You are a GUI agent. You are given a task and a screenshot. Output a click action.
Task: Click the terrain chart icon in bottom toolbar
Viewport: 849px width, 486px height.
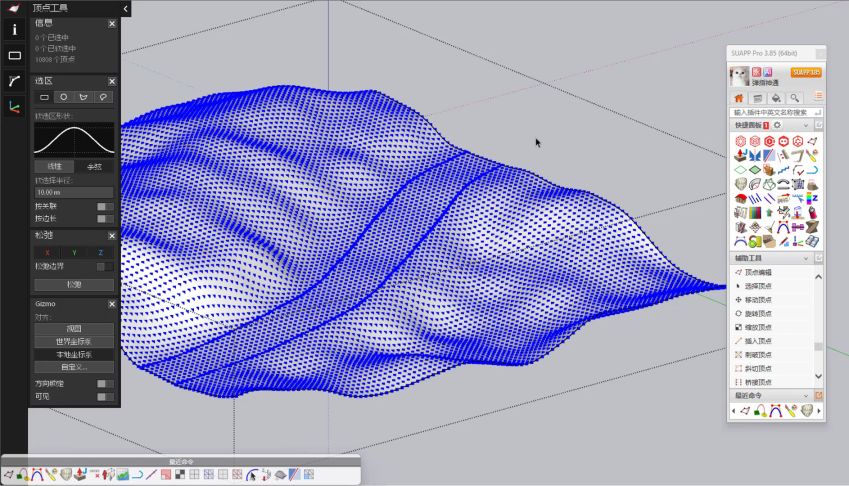(123, 475)
